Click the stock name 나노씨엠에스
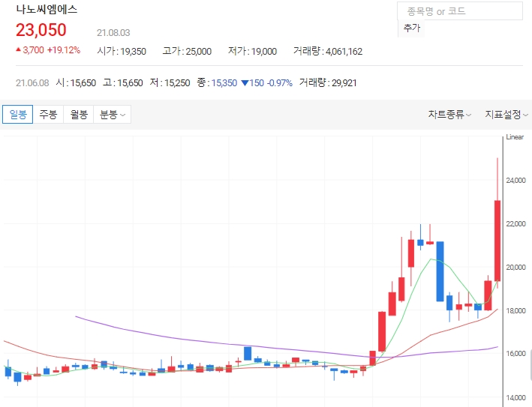Image resolution: width=532 pixels, height=407 pixels. [47, 9]
